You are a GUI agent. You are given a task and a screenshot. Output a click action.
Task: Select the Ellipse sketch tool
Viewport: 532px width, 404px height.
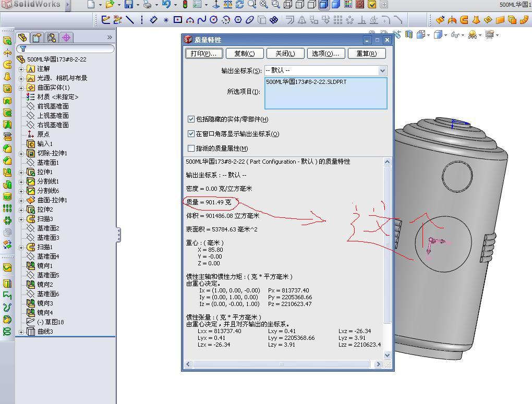tap(250, 20)
